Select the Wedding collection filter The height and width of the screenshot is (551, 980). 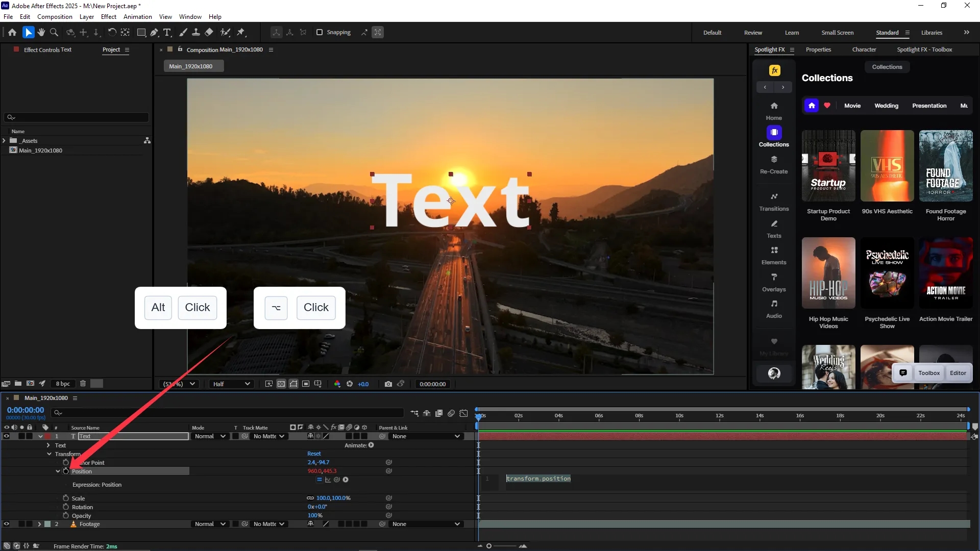(886, 106)
